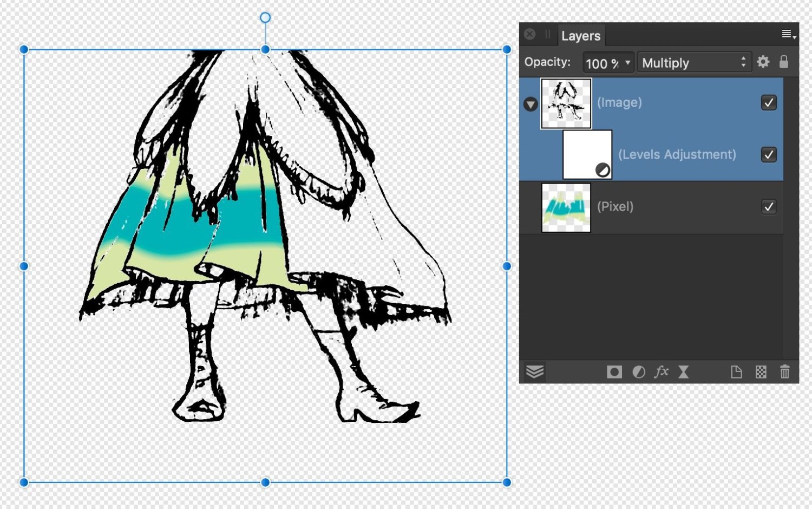Add a Mask Layer from bottom bar
812x509 pixels.
point(614,372)
